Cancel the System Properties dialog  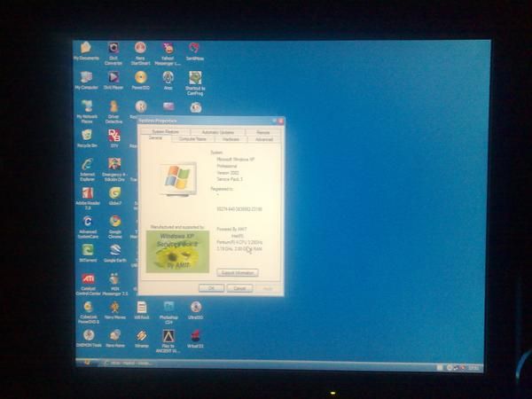point(239,288)
